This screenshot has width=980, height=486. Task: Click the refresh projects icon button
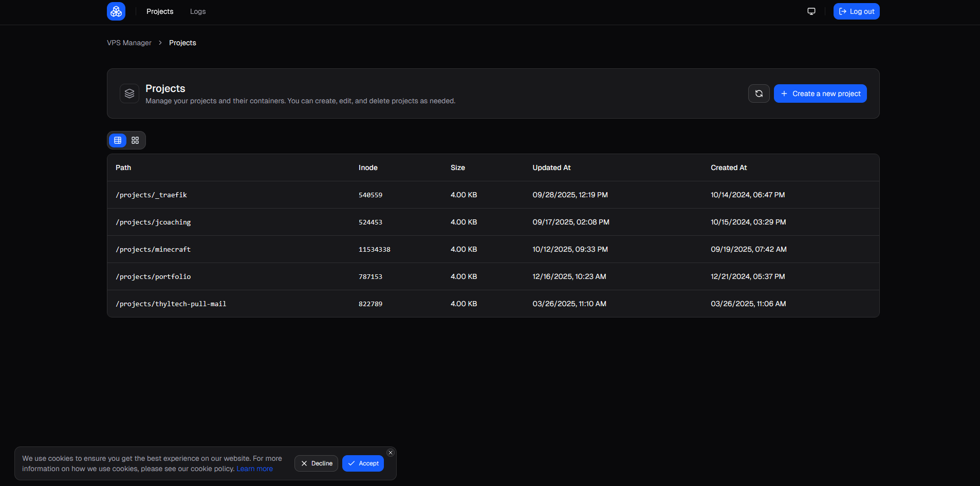759,94
